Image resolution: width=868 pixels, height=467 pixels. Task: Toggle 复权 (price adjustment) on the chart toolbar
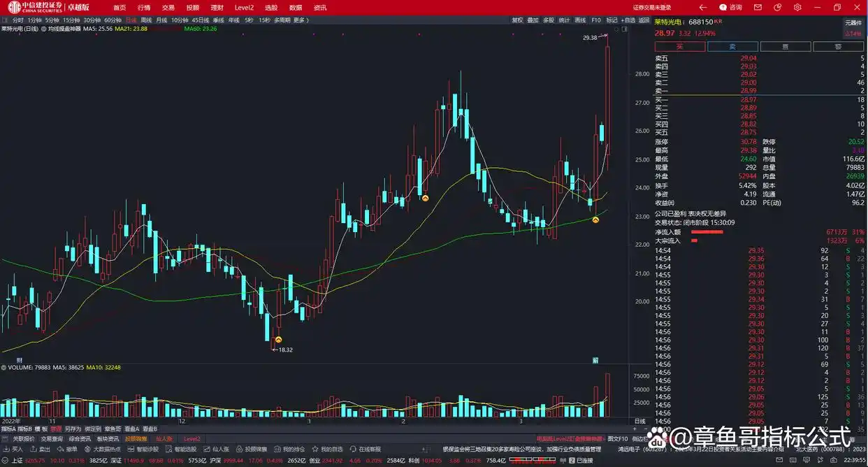pos(517,20)
